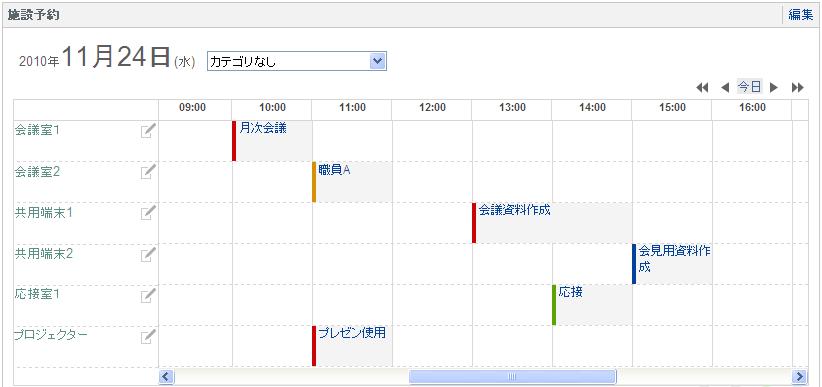Open the プロジェクター facility link

point(51,335)
